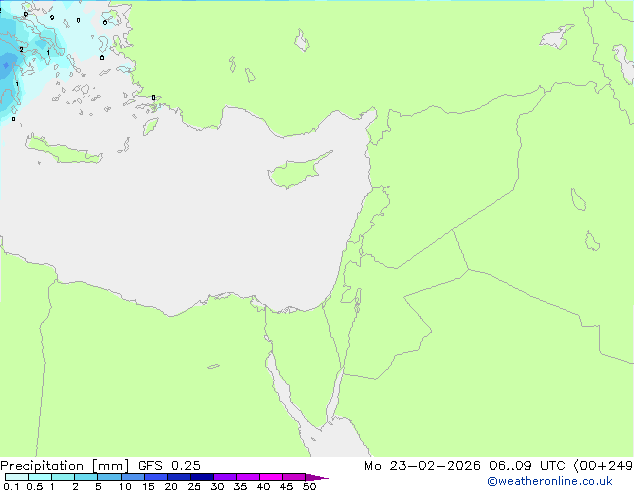Click the 'Precipitation [mm]' title text
The image size is (634, 490).
(65, 466)
